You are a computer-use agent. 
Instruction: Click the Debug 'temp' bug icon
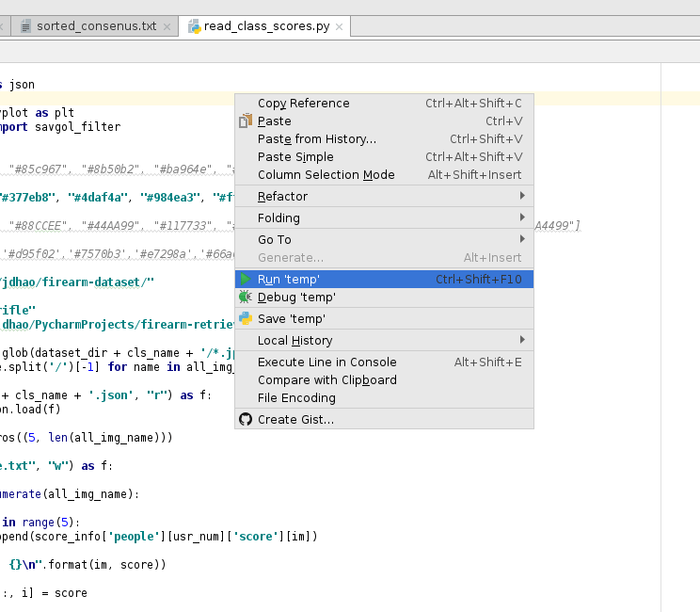point(246,298)
